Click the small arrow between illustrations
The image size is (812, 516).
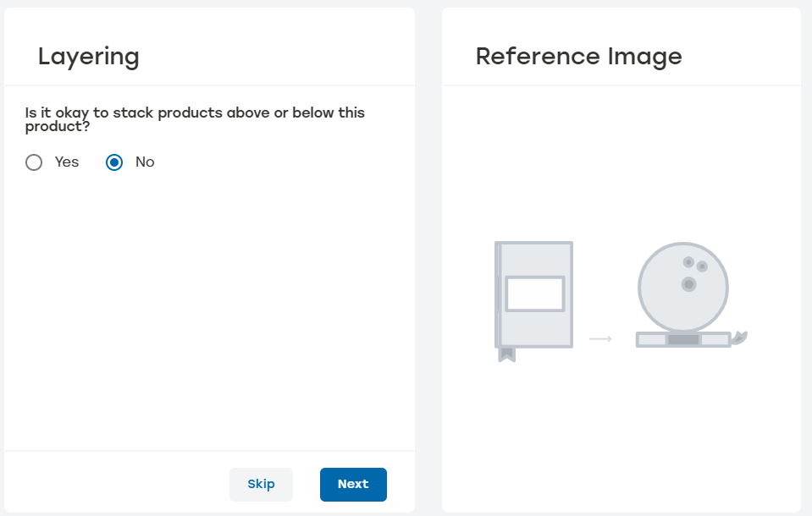600,339
